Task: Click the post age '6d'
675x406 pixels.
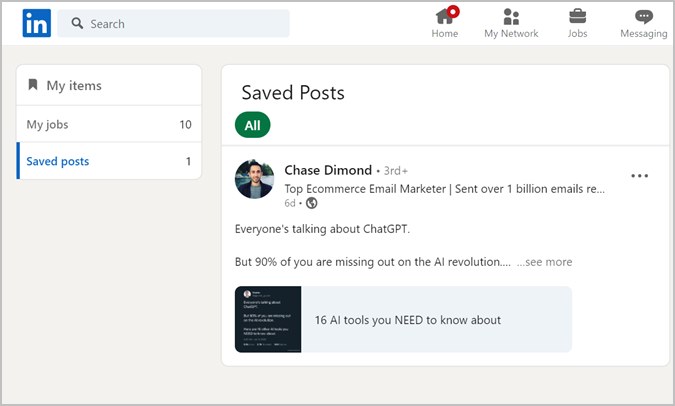Action: click(290, 203)
